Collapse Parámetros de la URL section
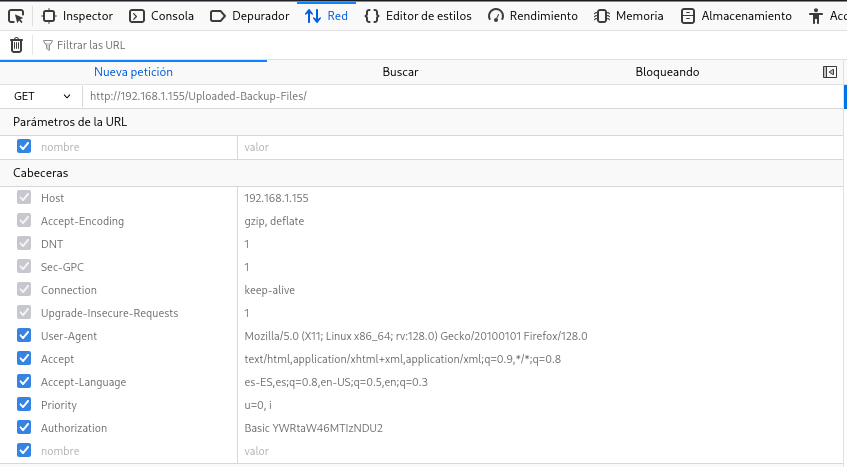Viewport: 847px width, 467px height. click(70, 122)
